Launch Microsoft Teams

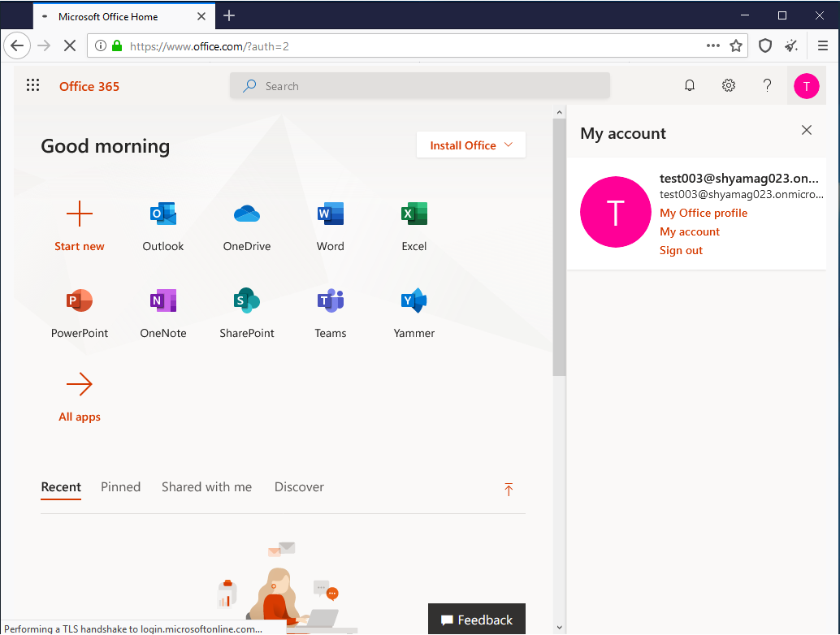(331, 313)
